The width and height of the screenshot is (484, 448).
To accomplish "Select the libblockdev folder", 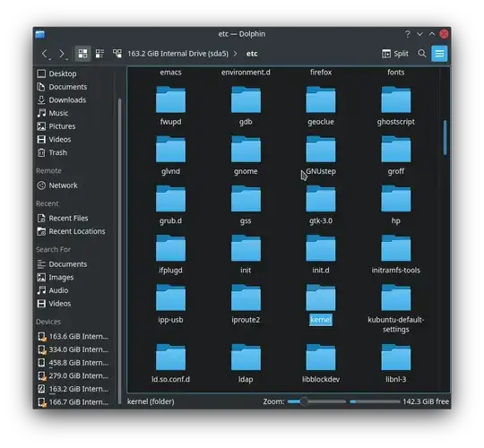I will coord(321,364).
